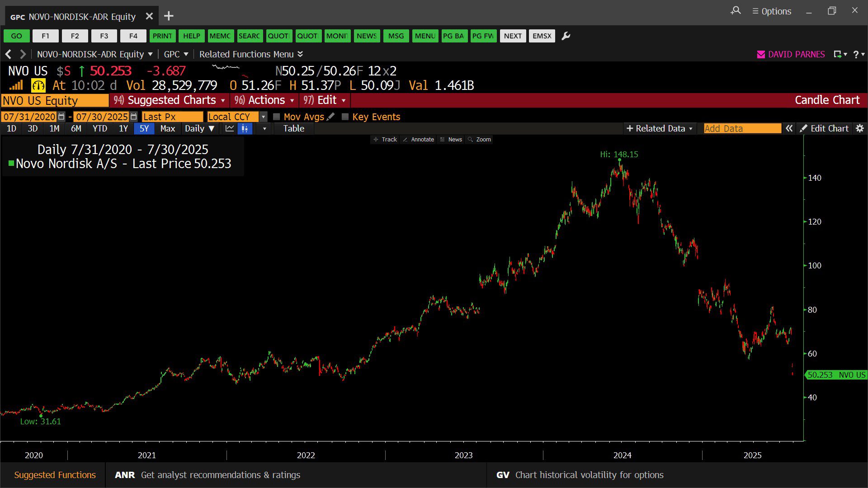Viewport: 868px width, 488px height.
Task: Click the green GO button
Action: point(17,36)
